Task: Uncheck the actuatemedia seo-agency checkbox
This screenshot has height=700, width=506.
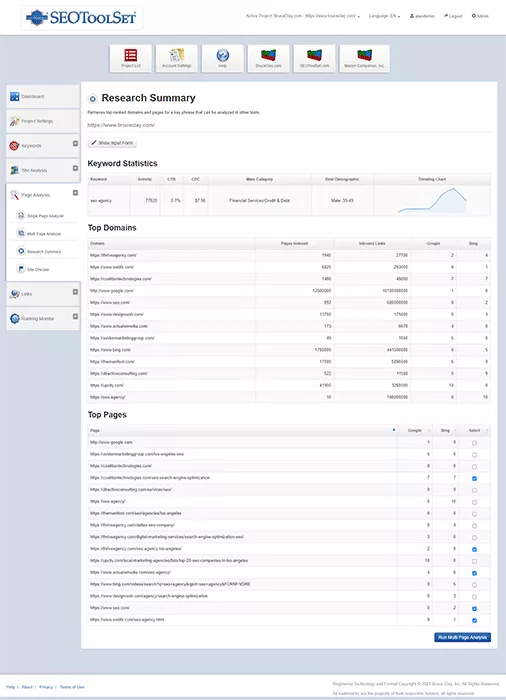Action: coord(474,573)
